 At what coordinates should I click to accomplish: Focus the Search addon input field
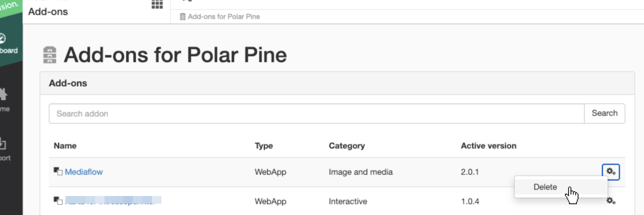click(316, 114)
